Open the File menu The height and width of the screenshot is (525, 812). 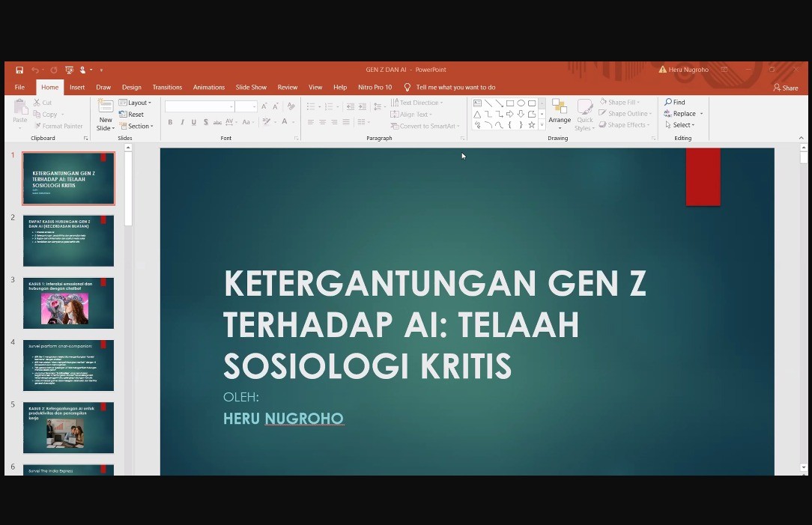[19, 88]
